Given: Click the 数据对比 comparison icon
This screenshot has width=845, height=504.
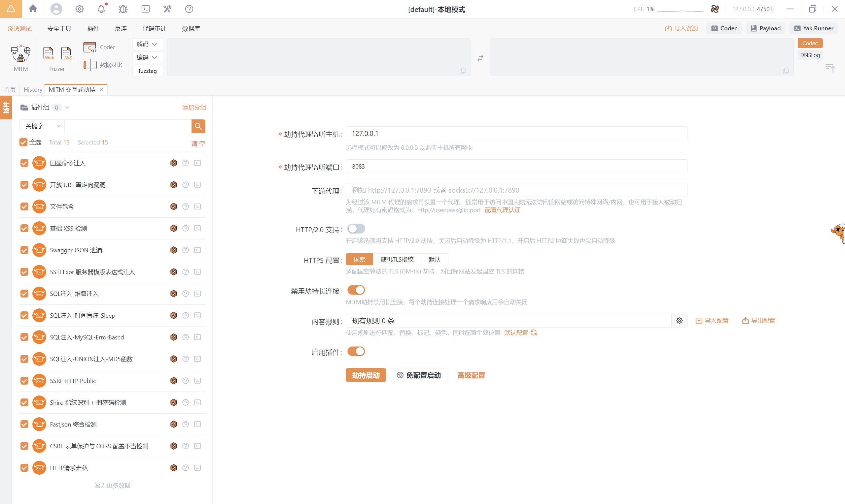Looking at the screenshot, I should (90, 65).
